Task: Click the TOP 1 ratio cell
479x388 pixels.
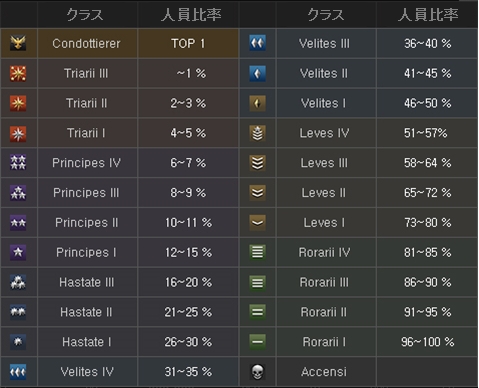Action: click(188, 43)
